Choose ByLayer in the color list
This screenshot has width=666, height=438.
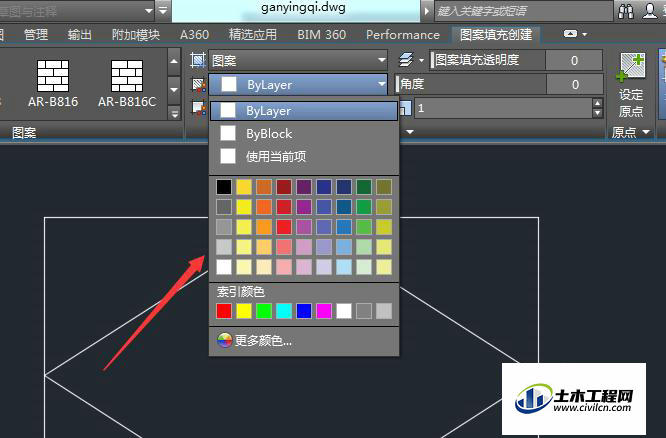pos(304,110)
